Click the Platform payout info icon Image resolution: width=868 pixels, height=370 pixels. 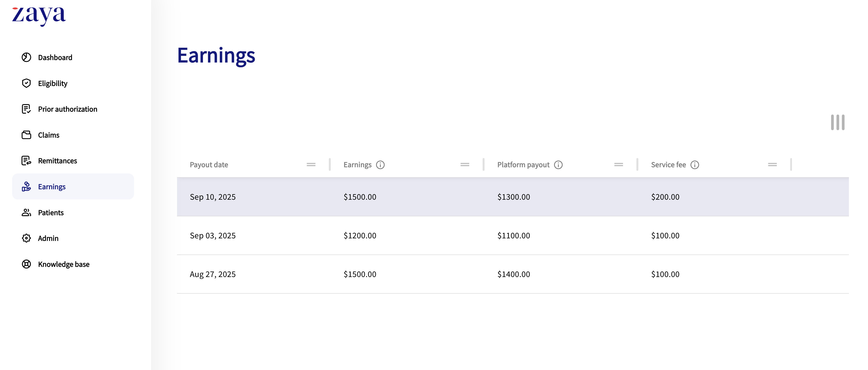point(558,165)
